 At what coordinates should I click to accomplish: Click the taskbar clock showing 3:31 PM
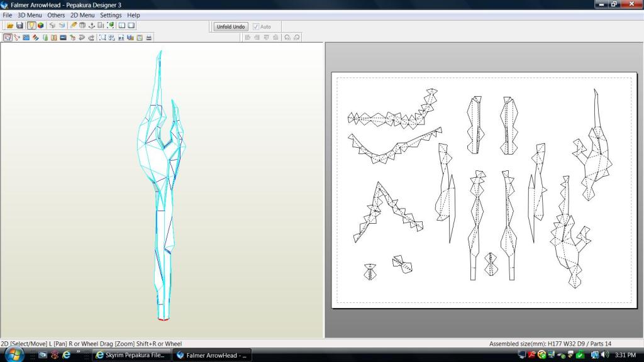(x=625, y=355)
